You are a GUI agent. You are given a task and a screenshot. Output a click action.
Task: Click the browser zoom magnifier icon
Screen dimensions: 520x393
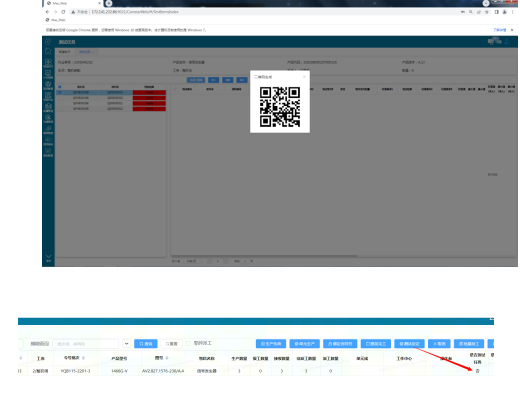(471, 12)
